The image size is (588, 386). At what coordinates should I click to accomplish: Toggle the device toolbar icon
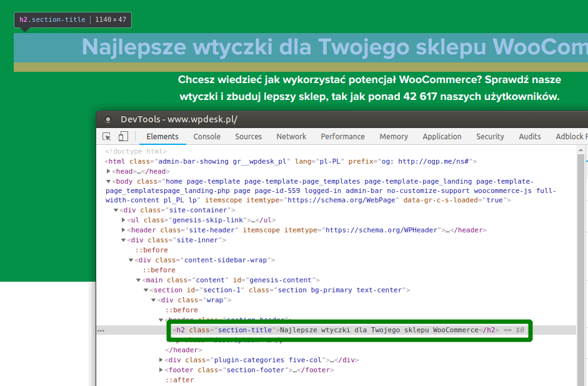123,136
